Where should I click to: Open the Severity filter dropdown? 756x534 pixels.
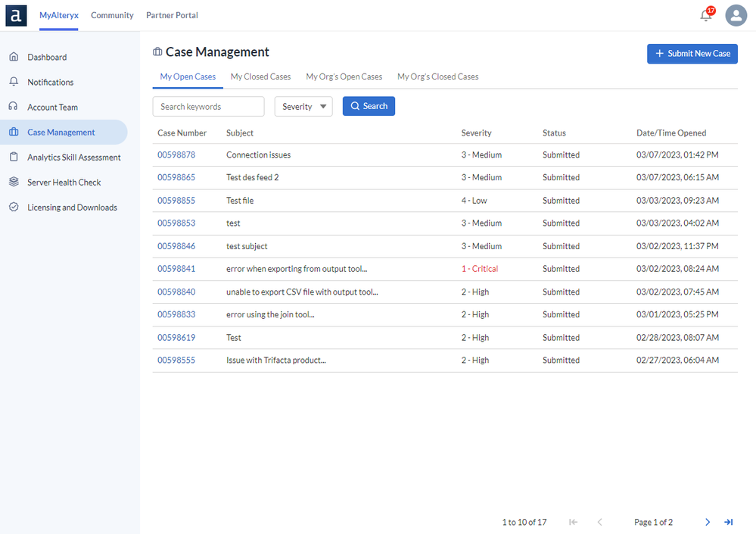(303, 106)
